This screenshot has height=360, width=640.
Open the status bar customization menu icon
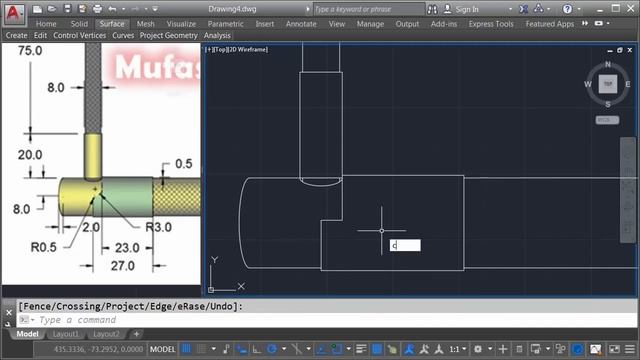[630, 349]
